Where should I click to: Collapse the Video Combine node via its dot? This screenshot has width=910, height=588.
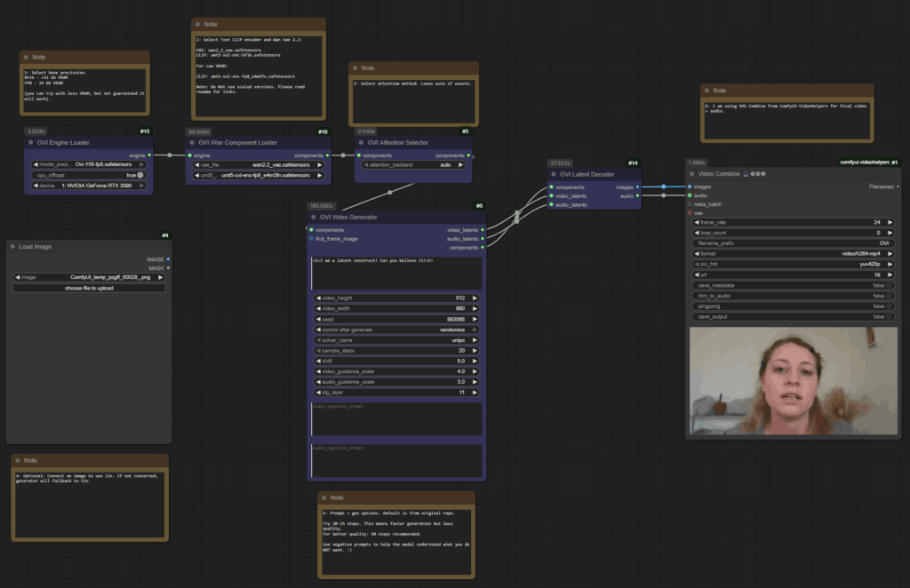click(692, 173)
